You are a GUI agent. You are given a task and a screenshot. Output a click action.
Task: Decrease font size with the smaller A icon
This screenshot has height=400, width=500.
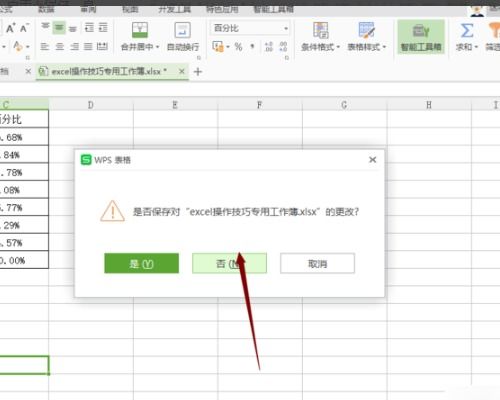tap(24, 28)
